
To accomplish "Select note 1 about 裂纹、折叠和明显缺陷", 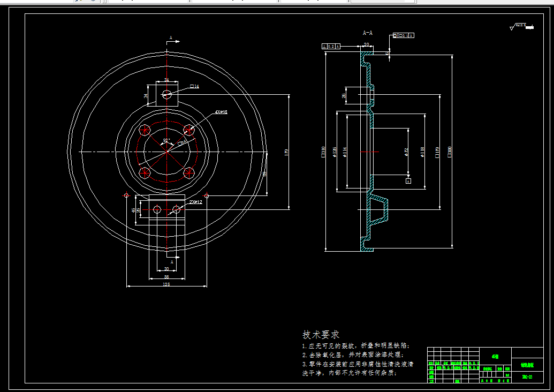I will [356, 346].
